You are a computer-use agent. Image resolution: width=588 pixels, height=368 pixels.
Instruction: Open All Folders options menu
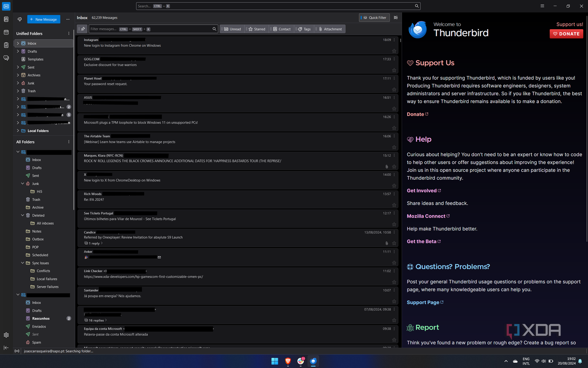click(69, 142)
